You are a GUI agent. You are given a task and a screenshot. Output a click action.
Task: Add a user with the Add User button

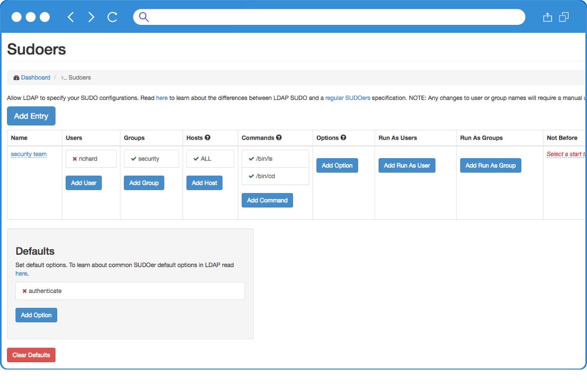(83, 183)
